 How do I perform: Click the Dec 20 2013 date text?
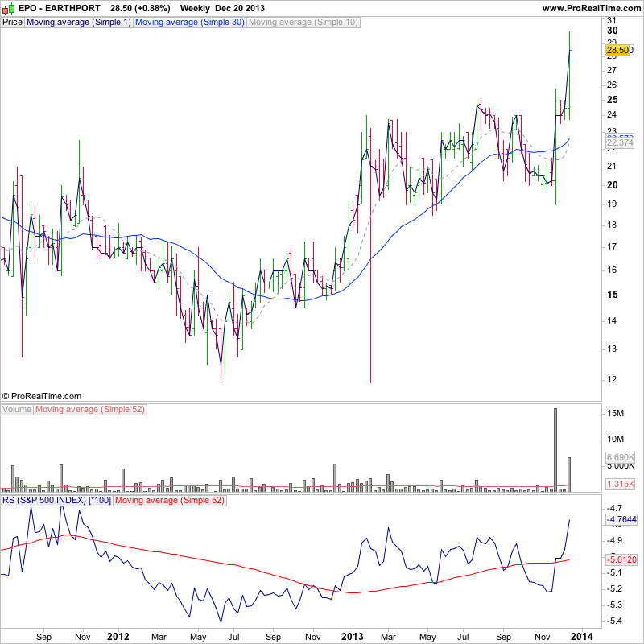[x=240, y=8]
